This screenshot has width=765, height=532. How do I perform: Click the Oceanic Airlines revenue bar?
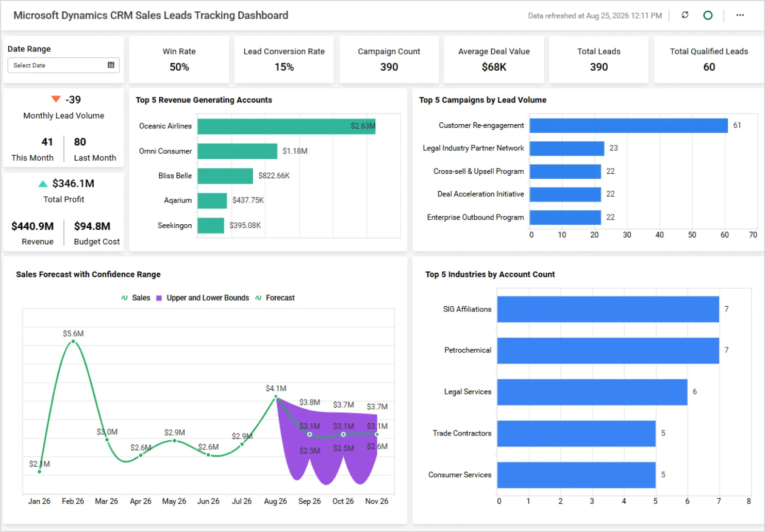pos(286,126)
